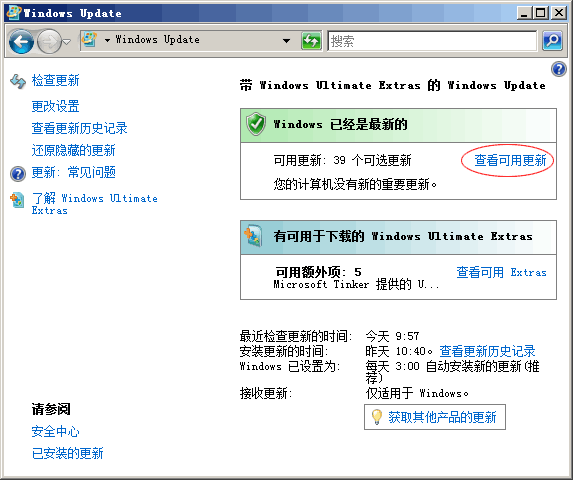
Task: Minimize the Windows Update window
Action: [x=524, y=13]
